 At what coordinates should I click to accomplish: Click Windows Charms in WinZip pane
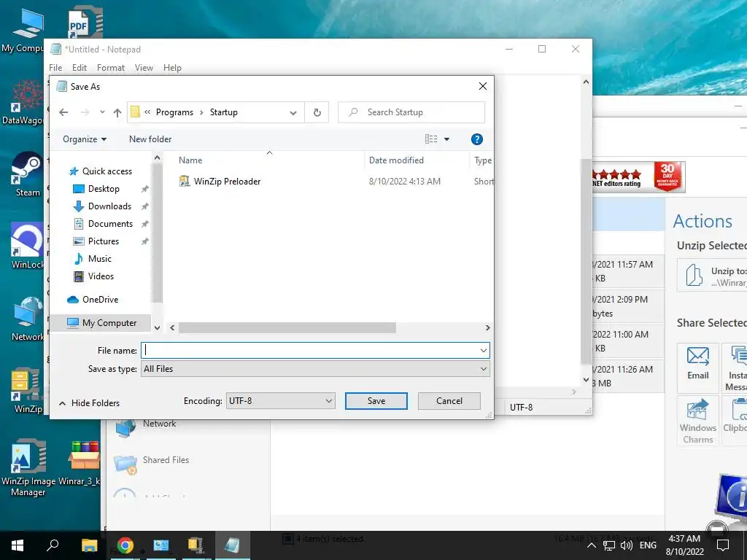698,421
